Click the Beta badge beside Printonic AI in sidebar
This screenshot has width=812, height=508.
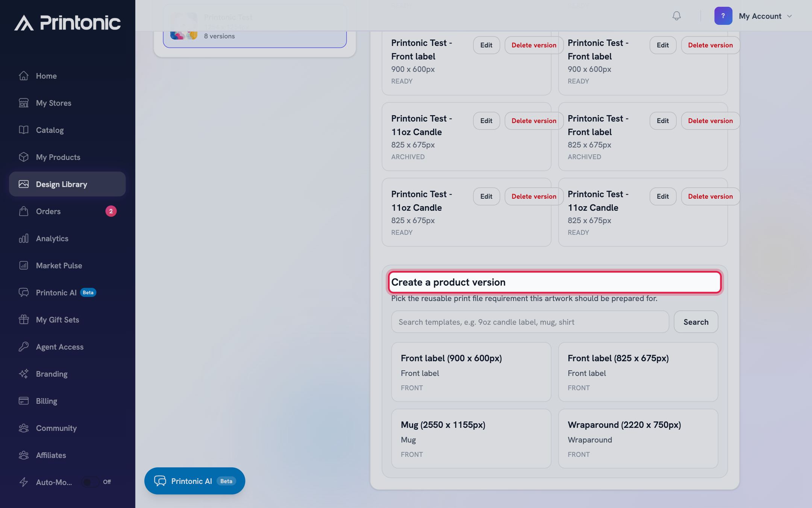88,292
